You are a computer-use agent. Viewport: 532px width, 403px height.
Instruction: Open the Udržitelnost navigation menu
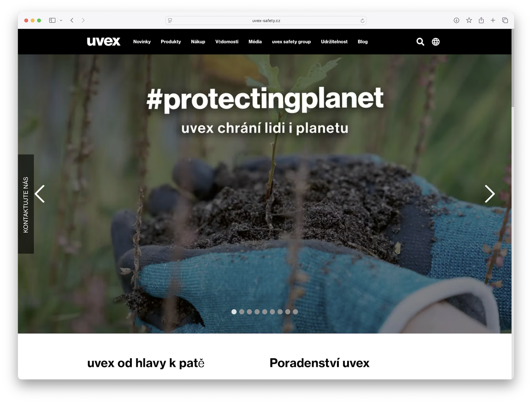coord(334,42)
